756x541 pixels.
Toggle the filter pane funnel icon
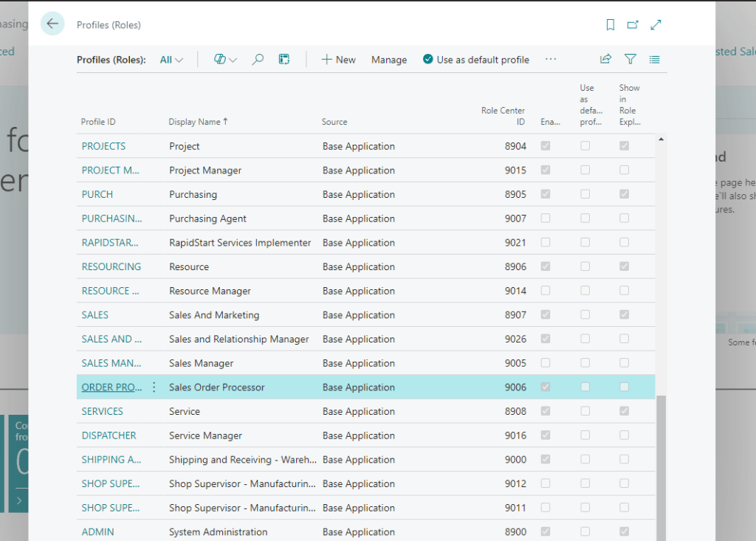tap(630, 60)
